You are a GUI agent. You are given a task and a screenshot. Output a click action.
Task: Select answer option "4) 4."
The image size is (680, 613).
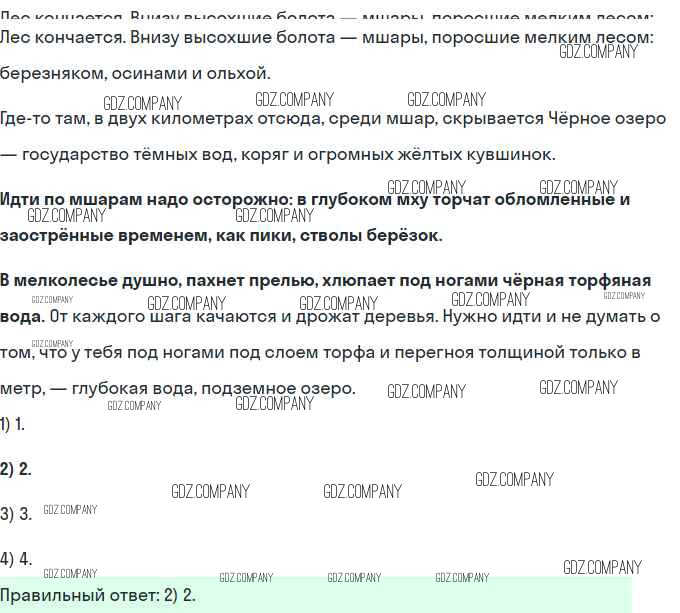tap(16, 559)
